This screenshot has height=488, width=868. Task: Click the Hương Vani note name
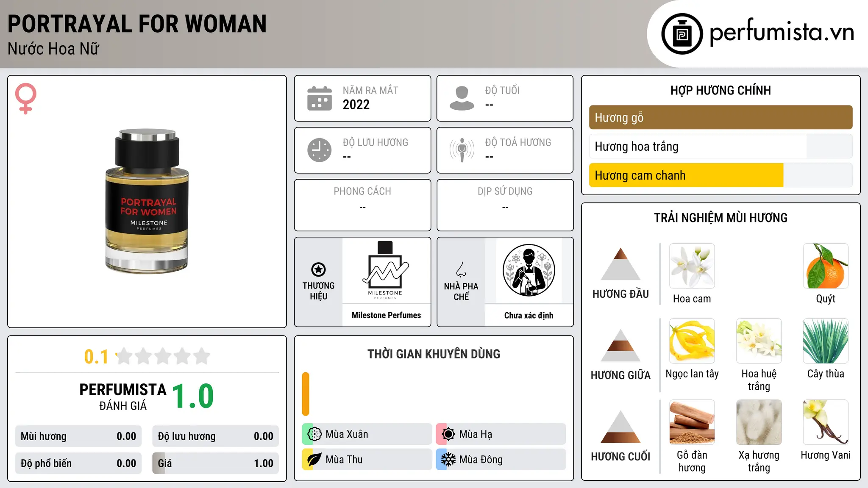click(x=826, y=455)
